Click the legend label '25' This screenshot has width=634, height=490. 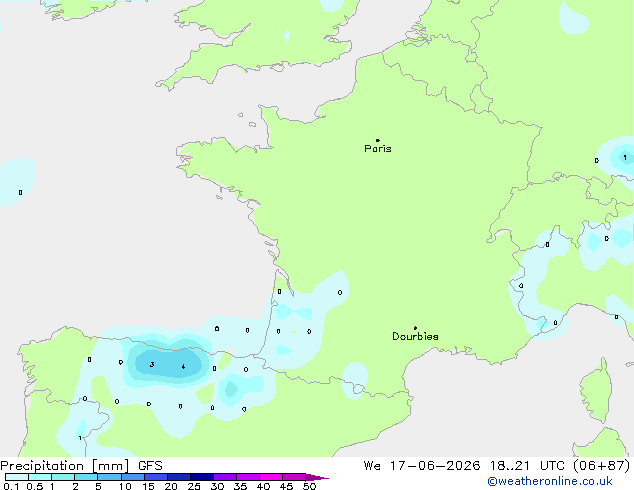pos(194,486)
